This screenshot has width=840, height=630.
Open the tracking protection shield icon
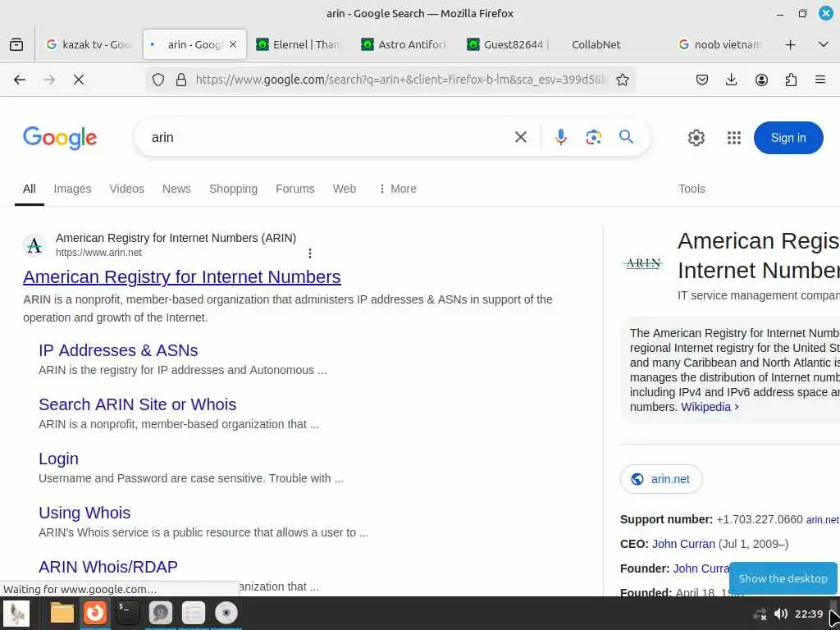tap(157, 80)
